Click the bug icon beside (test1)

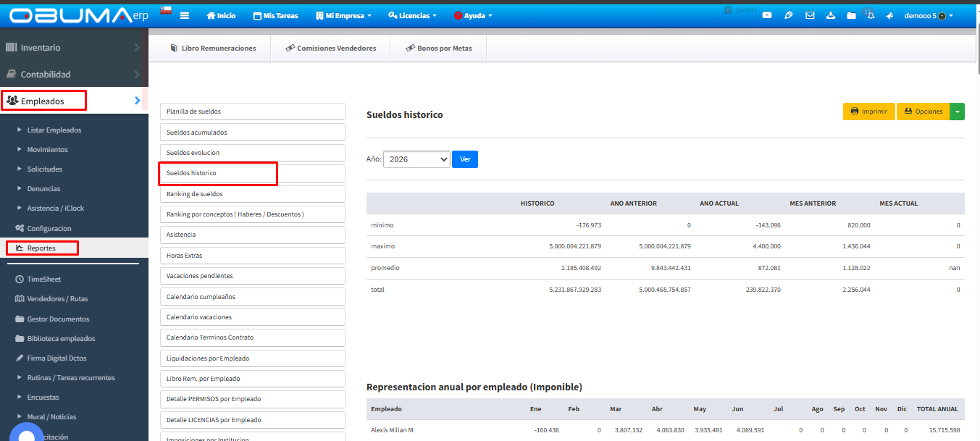[727, 9]
